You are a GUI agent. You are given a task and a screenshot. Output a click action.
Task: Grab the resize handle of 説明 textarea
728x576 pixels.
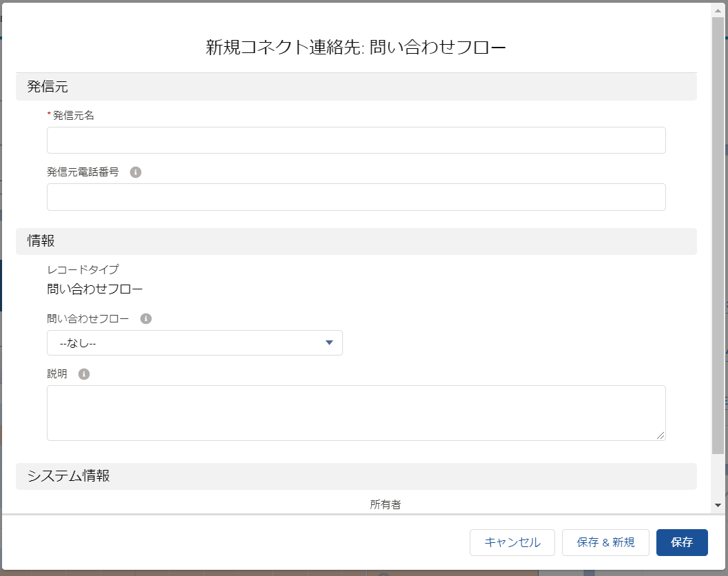[x=661, y=435]
